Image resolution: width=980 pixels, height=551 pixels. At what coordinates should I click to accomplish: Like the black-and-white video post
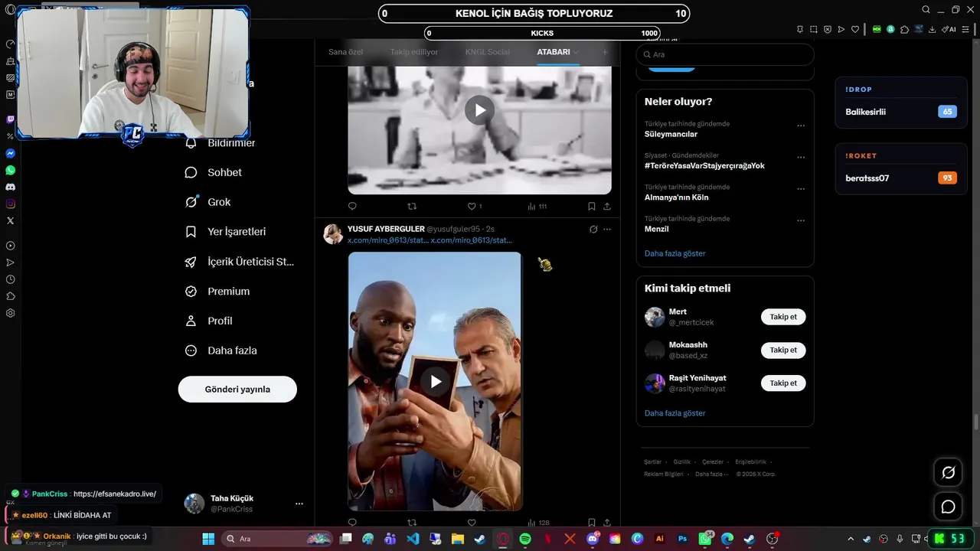click(x=472, y=206)
